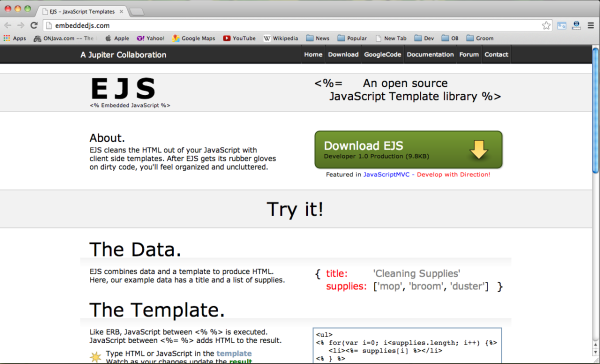Open the GoogleCode navigation item

point(382,55)
